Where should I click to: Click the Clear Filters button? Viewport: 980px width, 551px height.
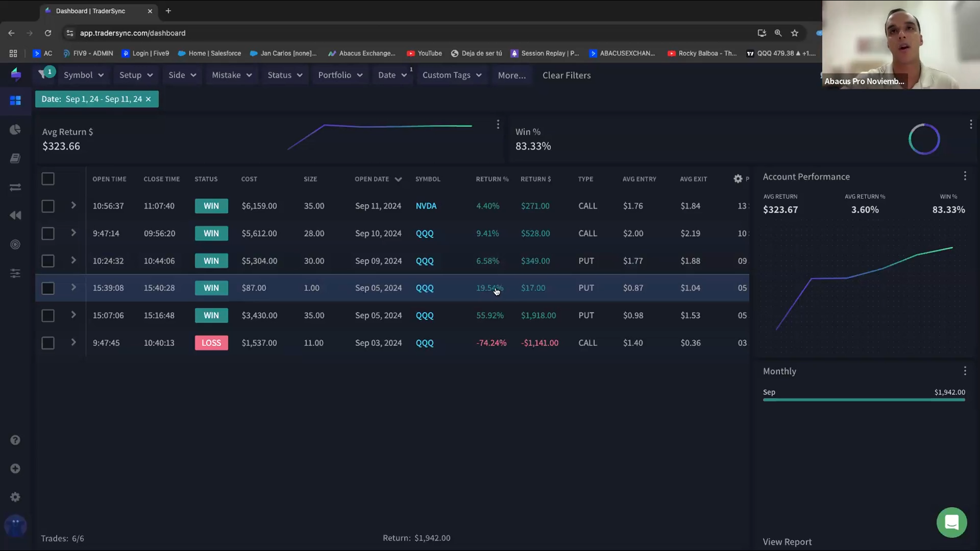point(566,75)
